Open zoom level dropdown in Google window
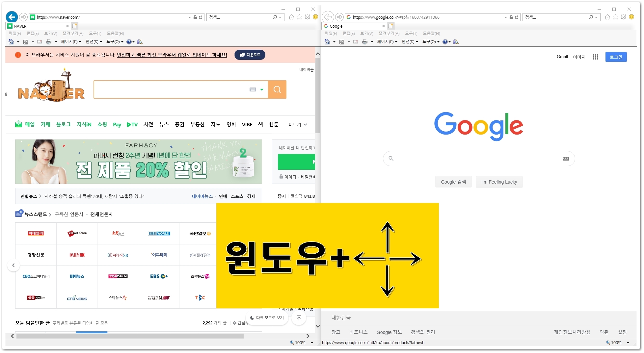Viewport: 644px width, 353px height. click(628, 343)
